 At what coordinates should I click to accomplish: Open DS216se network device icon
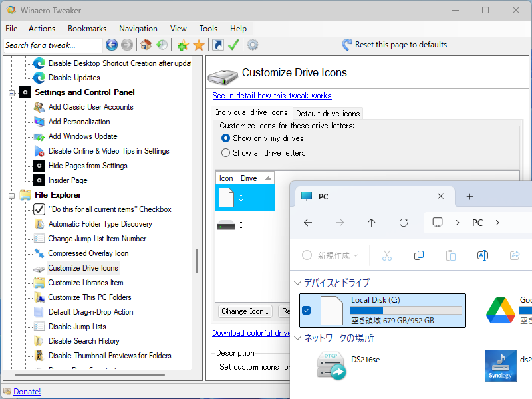331,366
